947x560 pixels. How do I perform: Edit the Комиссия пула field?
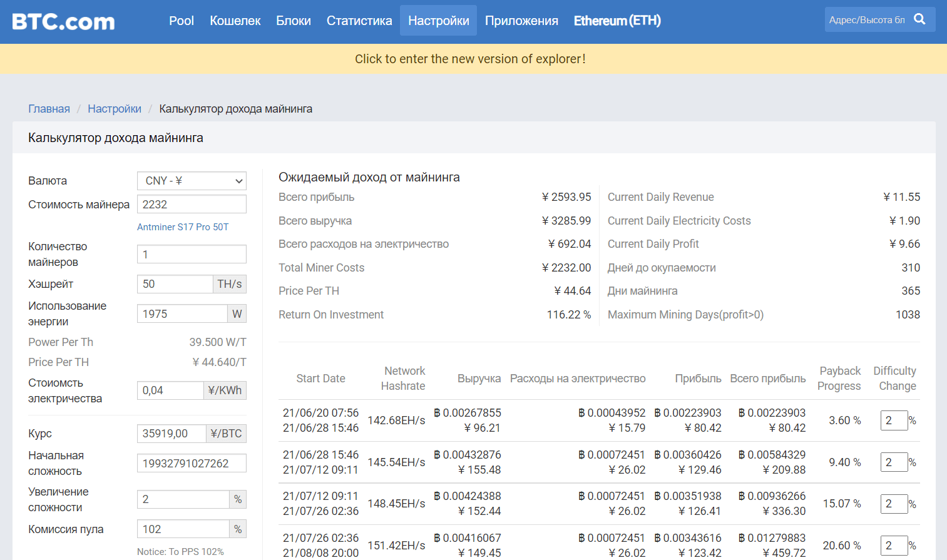pyautogui.click(x=183, y=529)
